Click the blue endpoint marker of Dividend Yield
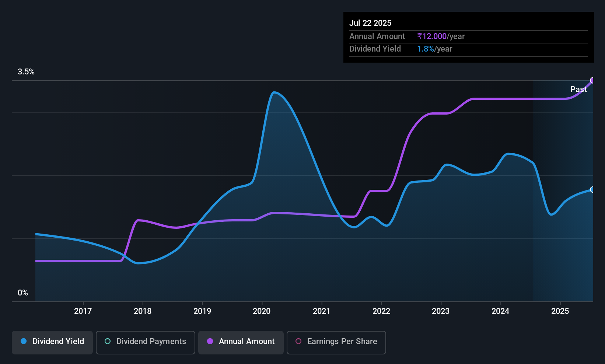This screenshot has width=605, height=364. (592, 190)
